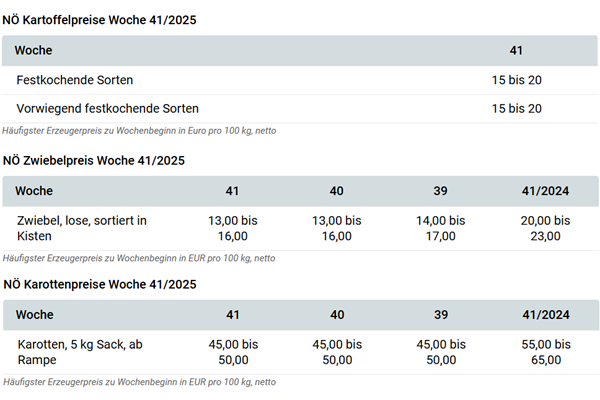The height and width of the screenshot is (400, 600).
Task: Click the 41/2024 header in the onion table
Action: (x=545, y=191)
